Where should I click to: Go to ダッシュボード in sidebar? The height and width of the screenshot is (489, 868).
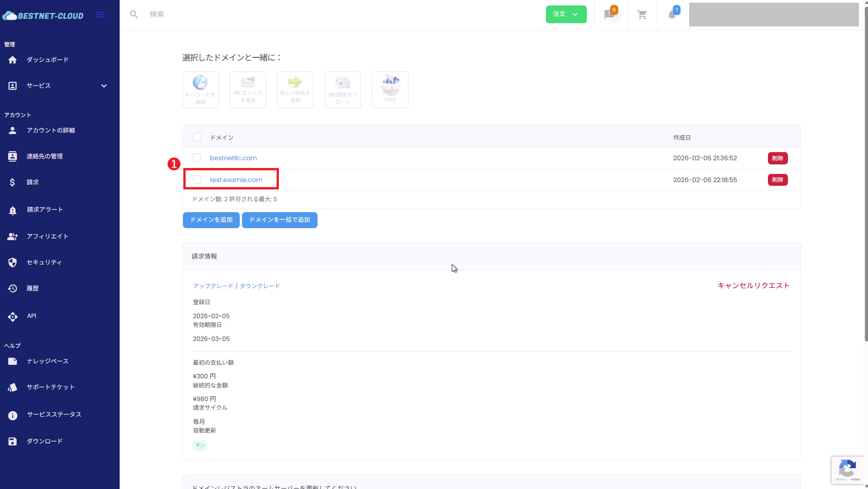click(x=47, y=60)
